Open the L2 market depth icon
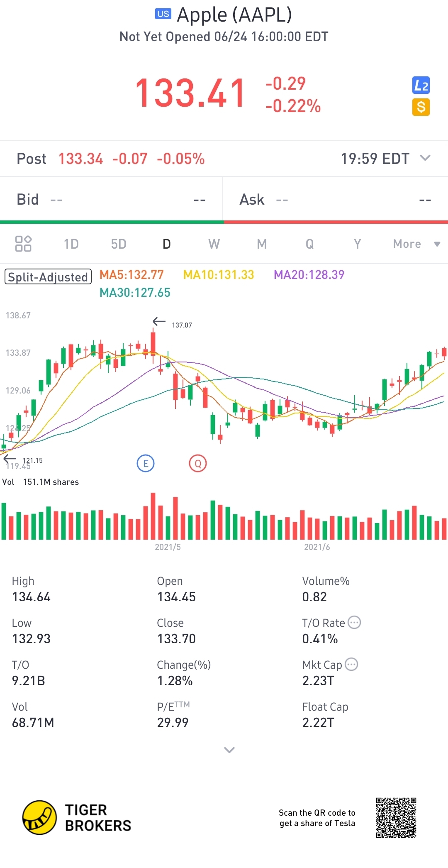Image resolution: width=448 pixels, height=868 pixels. (x=421, y=86)
